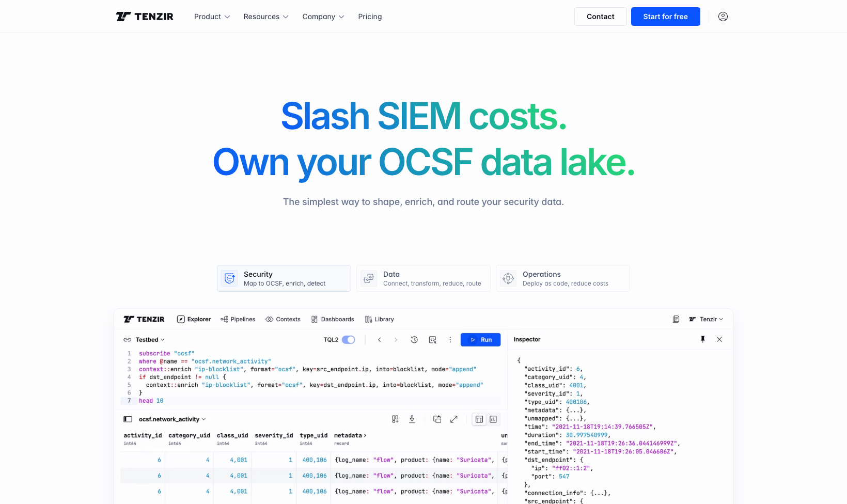Open the Explorer icon in the app bar
Image resolution: width=847 pixels, height=504 pixels.
(x=181, y=319)
